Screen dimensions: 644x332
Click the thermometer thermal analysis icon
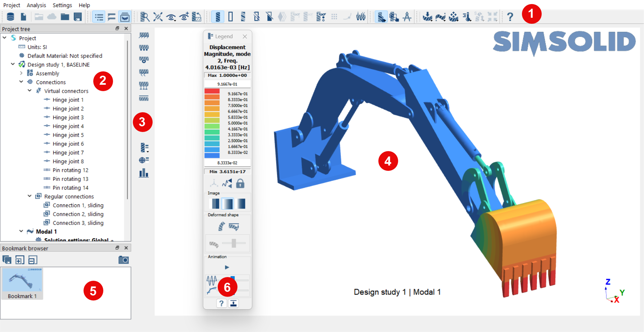(467, 16)
